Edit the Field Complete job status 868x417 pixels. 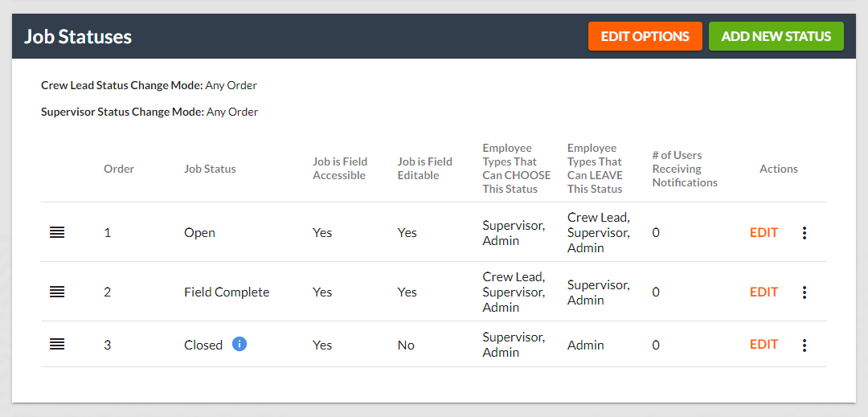764,292
